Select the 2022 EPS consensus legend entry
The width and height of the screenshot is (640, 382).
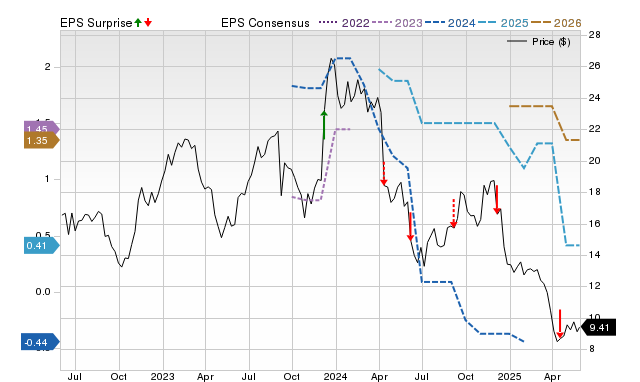point(344,23)
